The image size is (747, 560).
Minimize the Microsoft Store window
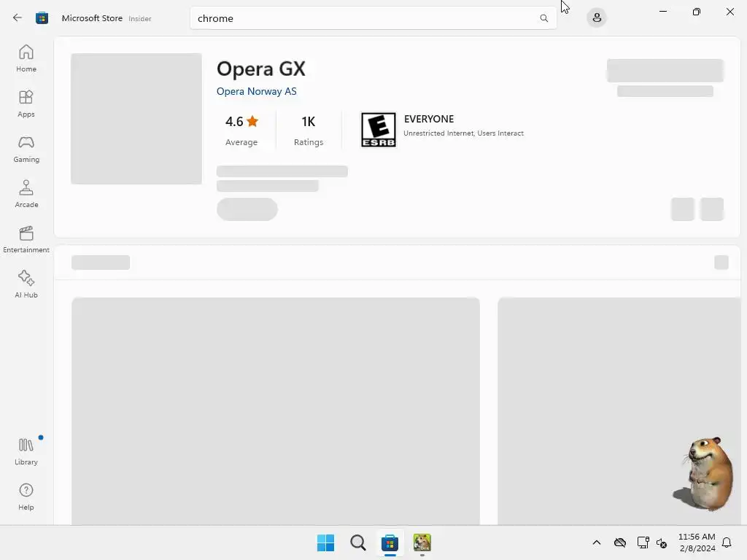(x=662, y=12)
